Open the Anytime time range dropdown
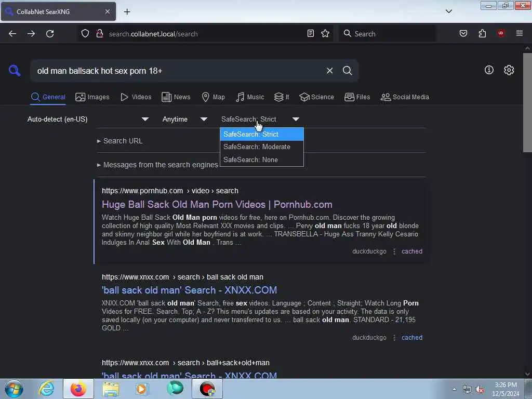 (x=184, y=119)
